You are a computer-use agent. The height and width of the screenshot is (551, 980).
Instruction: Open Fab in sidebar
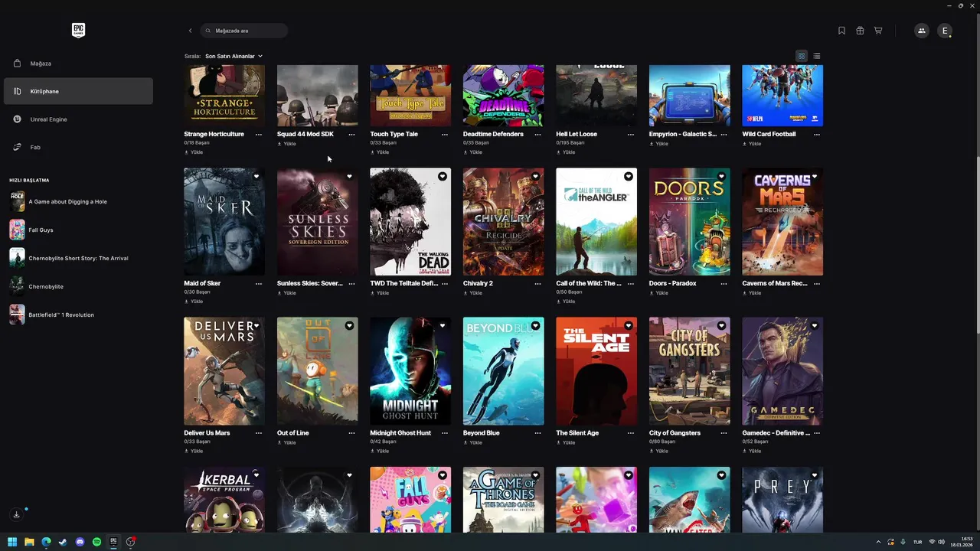(x=78, y=147)
